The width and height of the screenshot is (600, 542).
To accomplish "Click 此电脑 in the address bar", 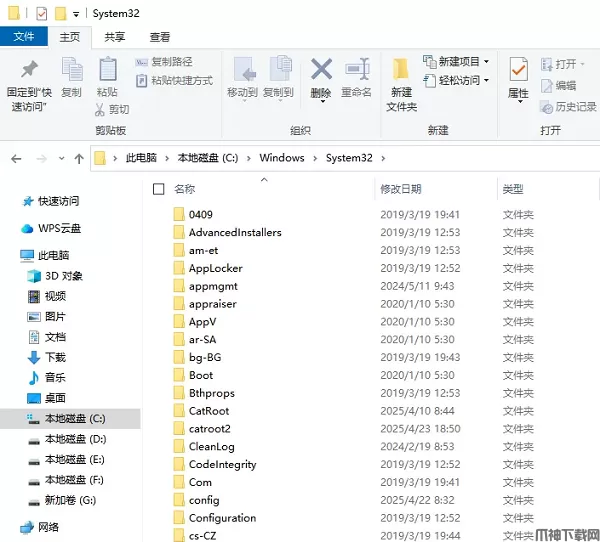I will pos(141,158).
